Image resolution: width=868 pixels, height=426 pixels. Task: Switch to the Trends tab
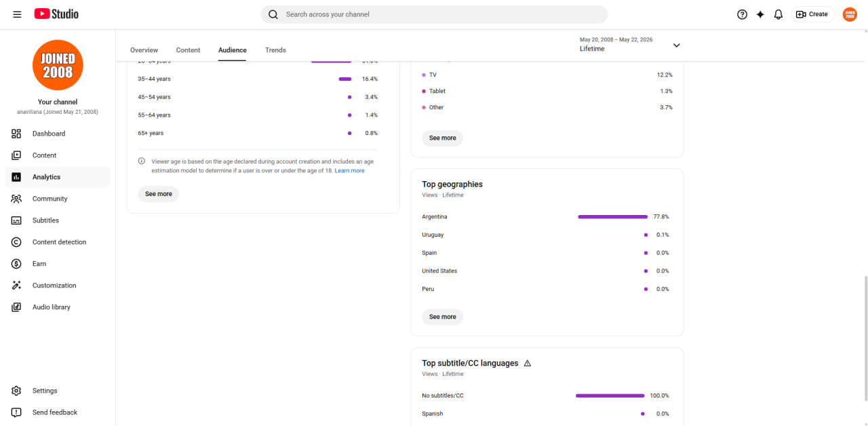[x=275, y=50]
